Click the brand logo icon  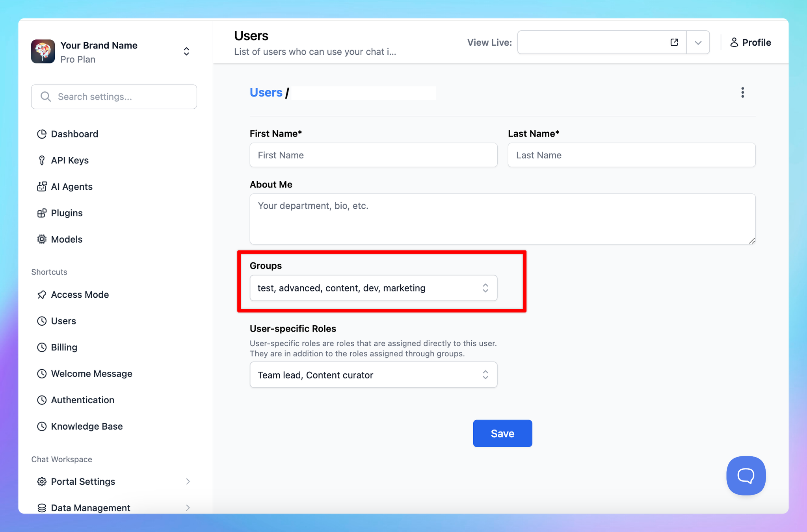[x=43, y=52]
